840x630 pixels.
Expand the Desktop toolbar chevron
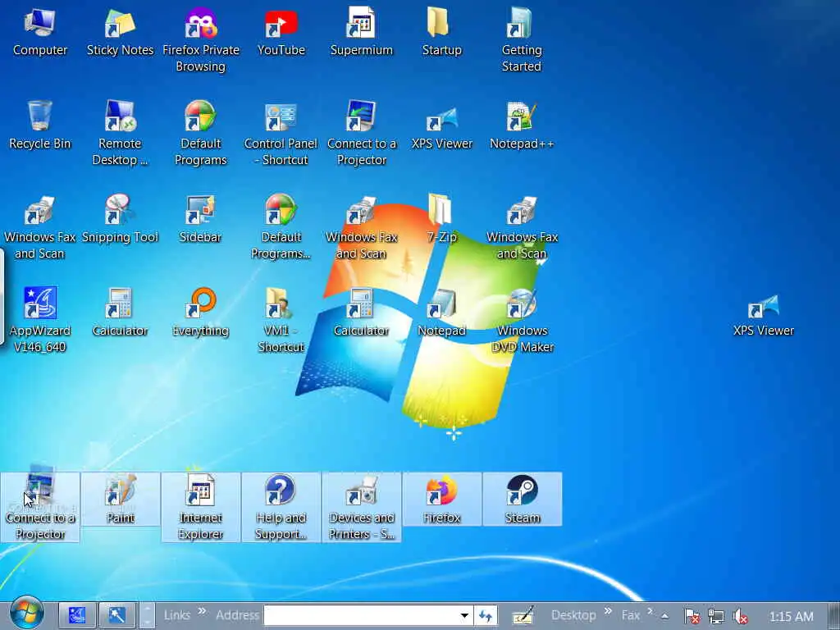point(608,611)
